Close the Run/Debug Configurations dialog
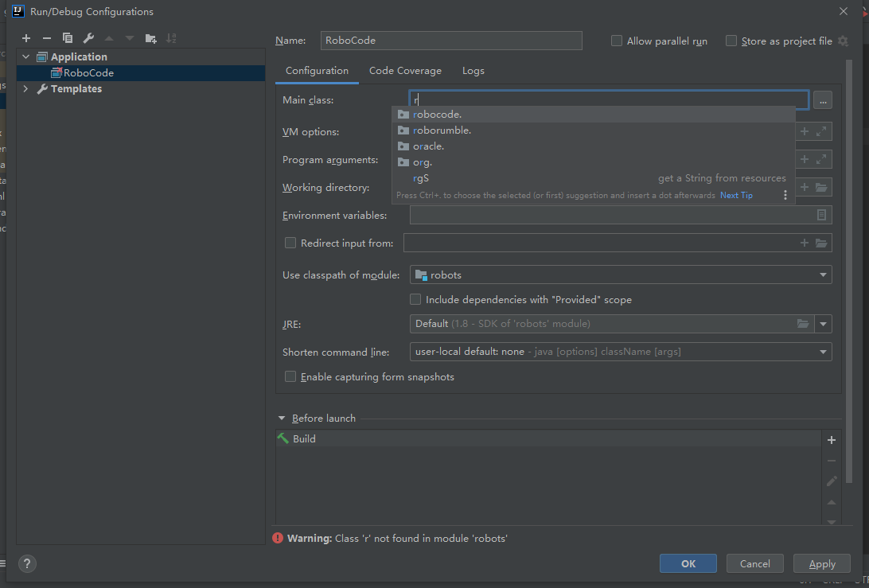Screen dimensions: 869x588 (844, 11)
